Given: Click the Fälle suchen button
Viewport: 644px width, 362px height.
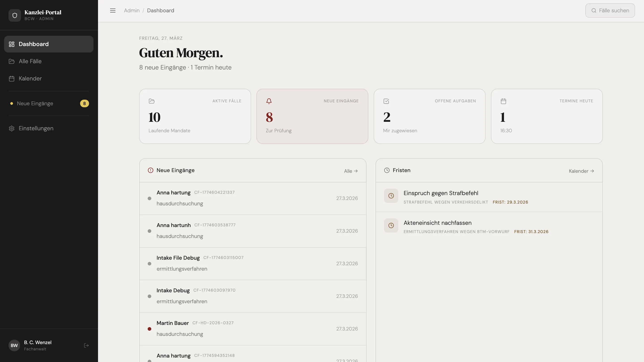Looking at the screenshot, I should click(610, 10).
